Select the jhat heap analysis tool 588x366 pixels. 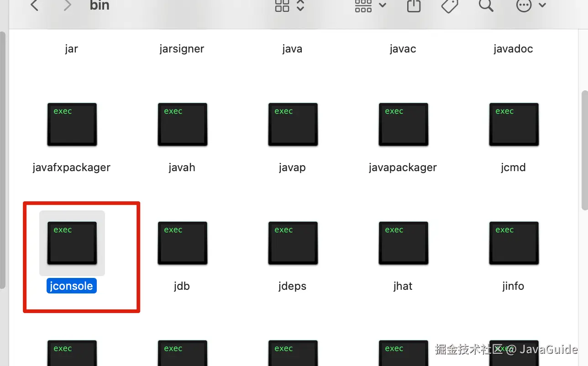(403, 243)
